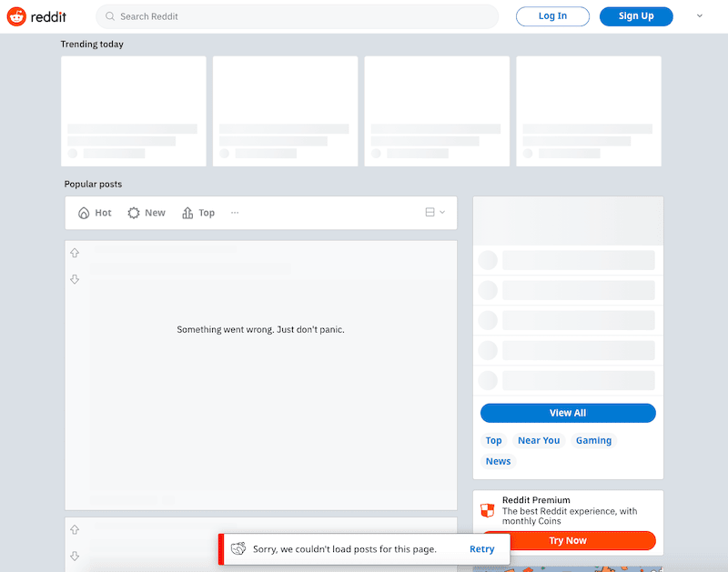Downvote the first post placeholder
This screenshot has width=728, height=572.
click(x=75, y=279)
